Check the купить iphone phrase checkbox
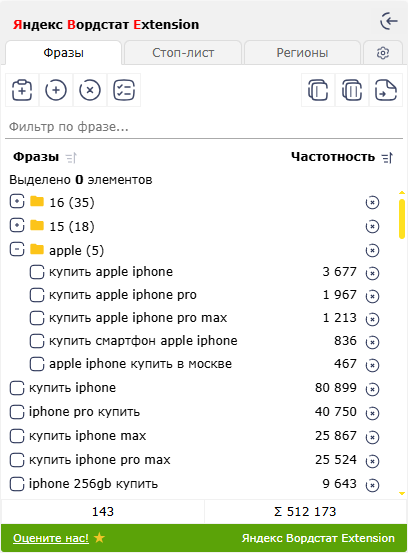This screenshot has height=553, width=408. pyautogui.click(x=17, y=388)
